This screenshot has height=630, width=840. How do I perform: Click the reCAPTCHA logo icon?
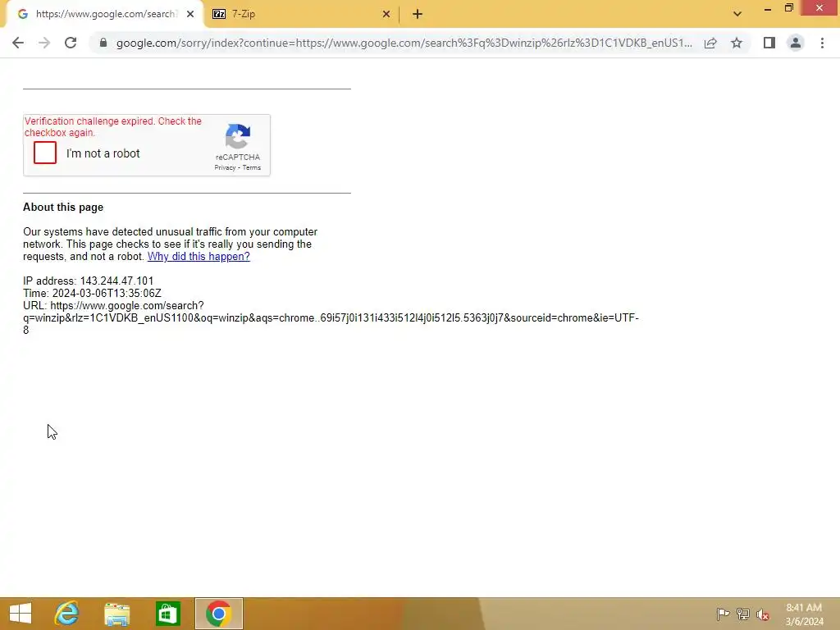(x=238, y=136)
